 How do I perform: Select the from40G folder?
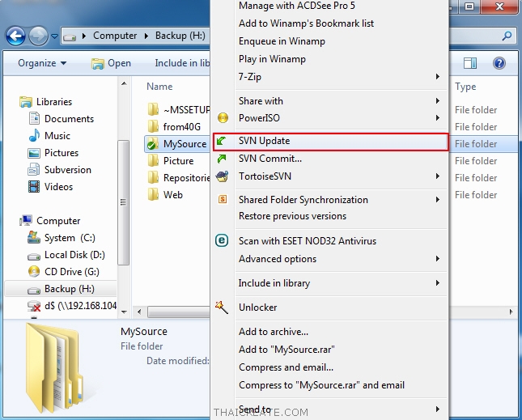point(174,126)
